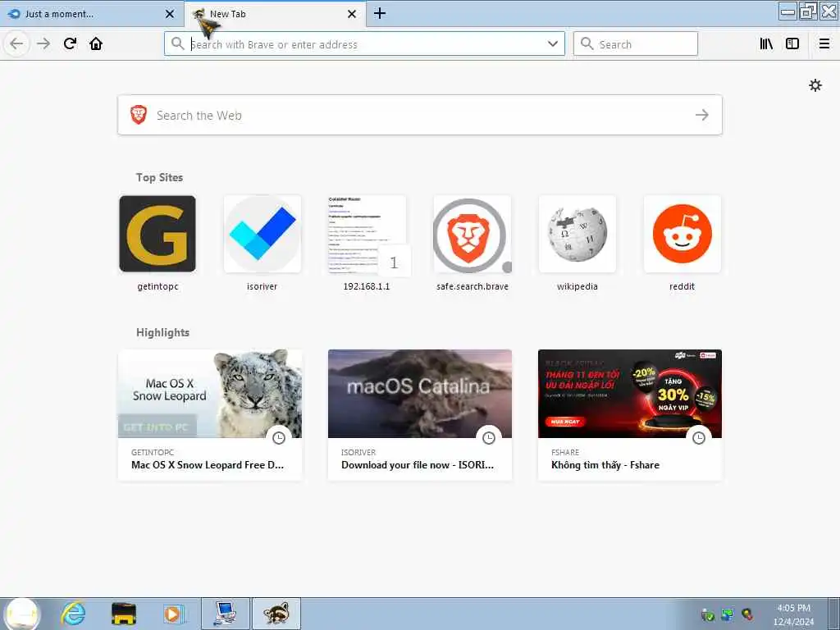Image resolution: width=840 pixels, height=630 pixels.
Task: Click the GETINTOPC source label
Action: [152, 452]
